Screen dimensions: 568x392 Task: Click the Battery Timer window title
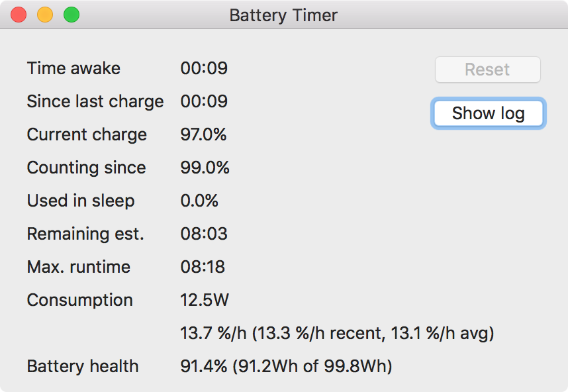click(x=283, y=15)
